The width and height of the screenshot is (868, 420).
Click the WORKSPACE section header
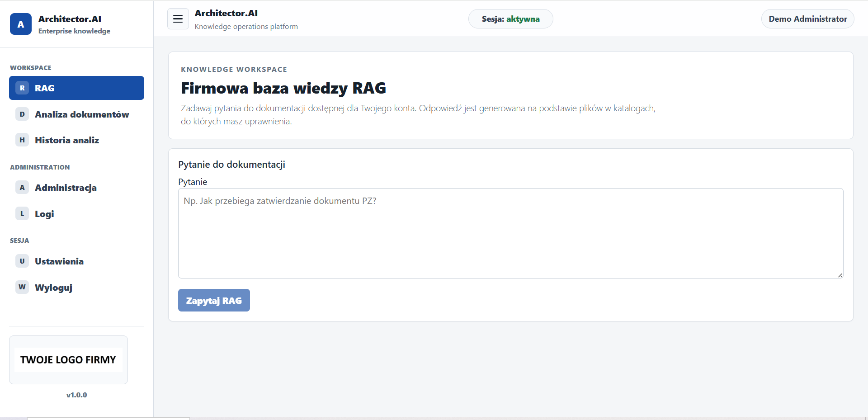tap(31, 68)
